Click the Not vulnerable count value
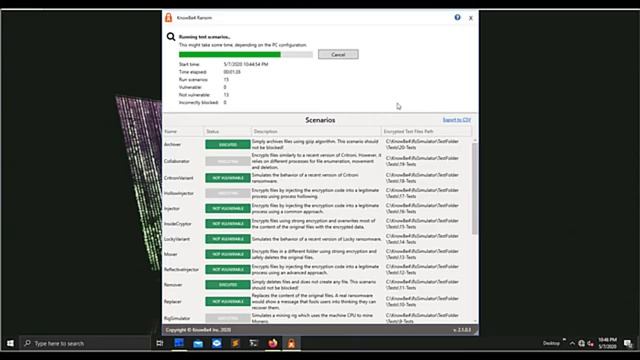The height and width of the screenshot is (360, 640). [226, 95]
